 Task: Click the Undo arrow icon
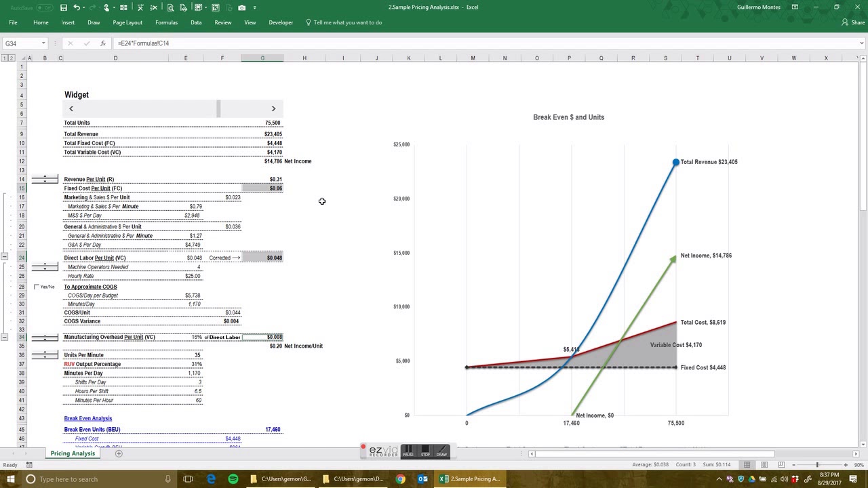pos(77,7)
